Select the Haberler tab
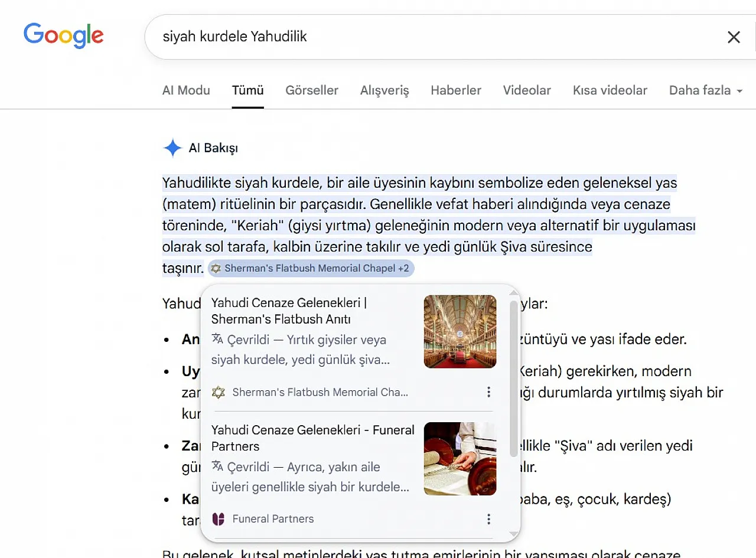 456,90
